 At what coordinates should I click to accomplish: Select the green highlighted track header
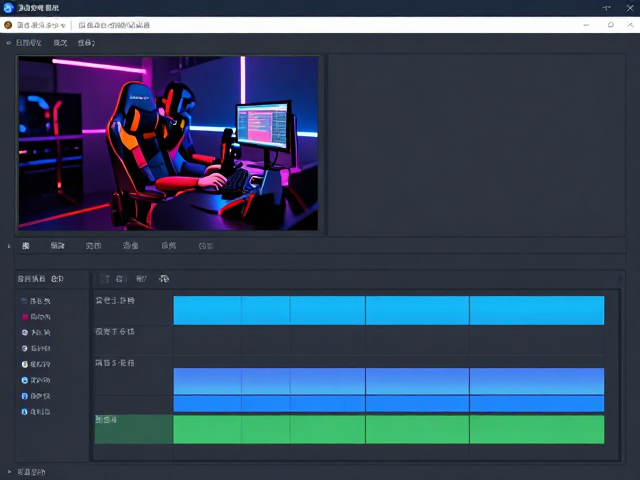(x=133, y=429)
